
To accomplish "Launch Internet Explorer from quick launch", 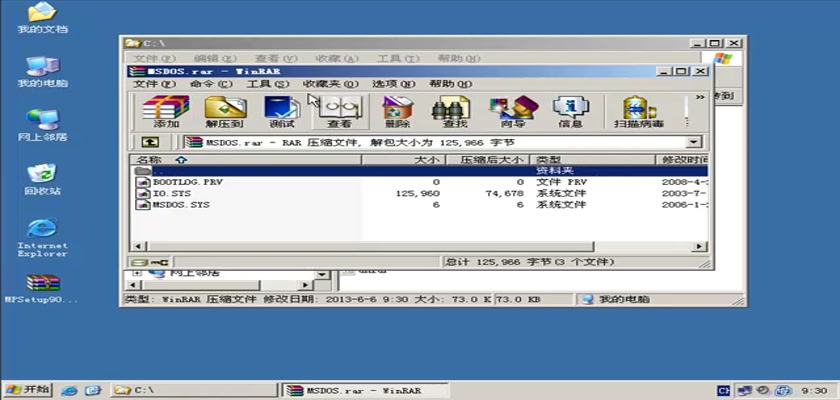I will (69, 390).
